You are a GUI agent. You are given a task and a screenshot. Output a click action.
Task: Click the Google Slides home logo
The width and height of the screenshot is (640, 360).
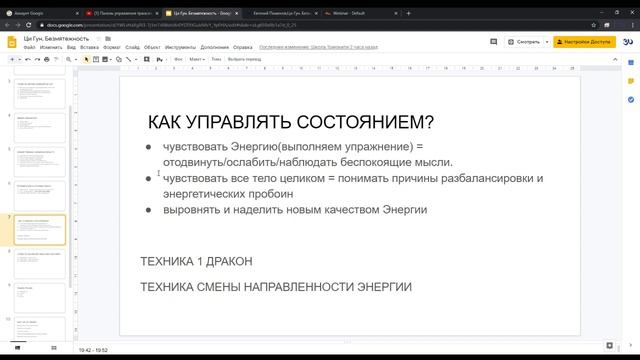[12, 42]
